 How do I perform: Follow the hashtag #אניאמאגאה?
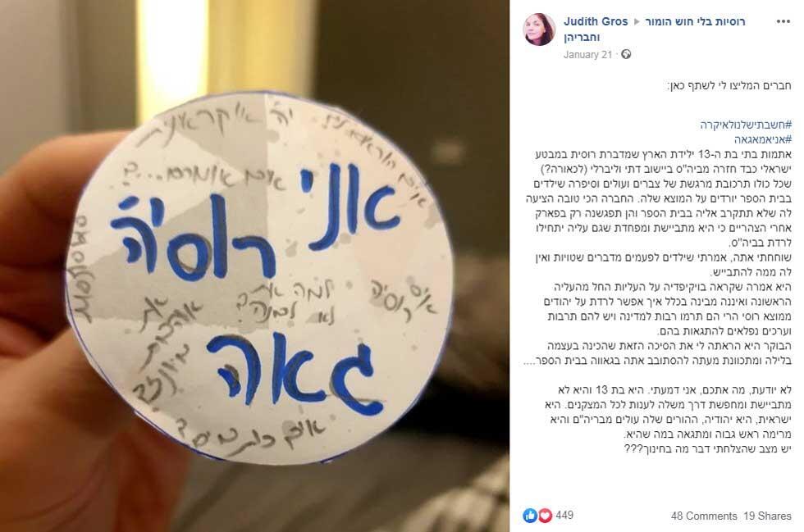(763, 139)
